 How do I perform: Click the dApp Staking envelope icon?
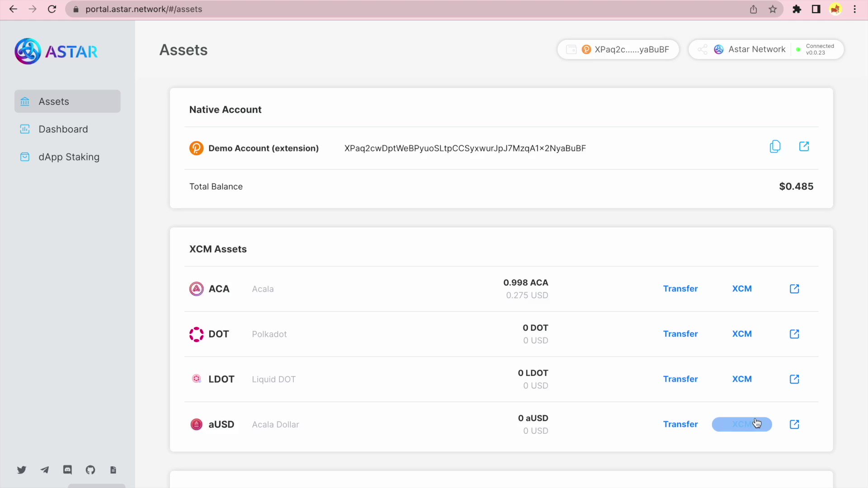tap(25, 157)
